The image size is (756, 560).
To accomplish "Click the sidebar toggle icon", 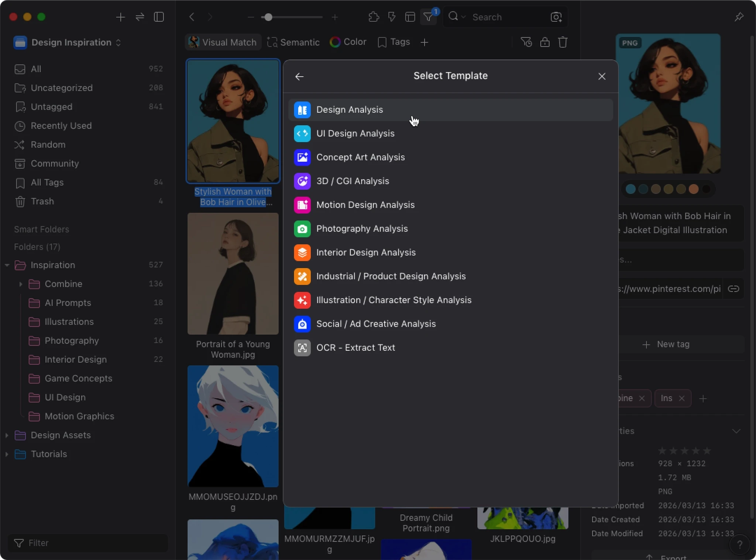I will tap(159, 17).
